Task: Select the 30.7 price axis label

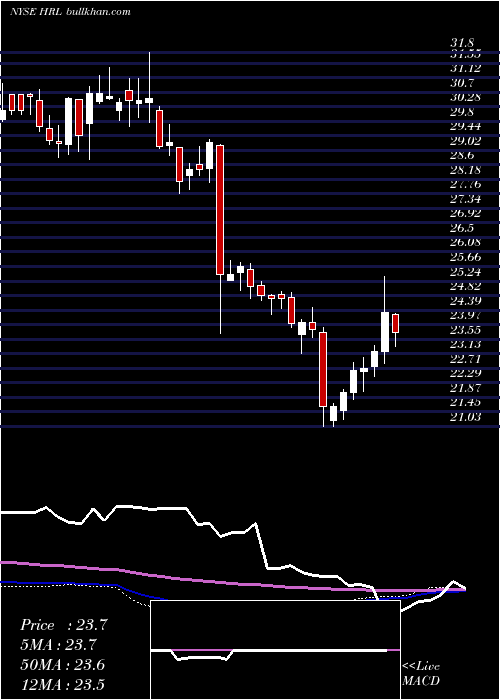Action: point(462,83)
